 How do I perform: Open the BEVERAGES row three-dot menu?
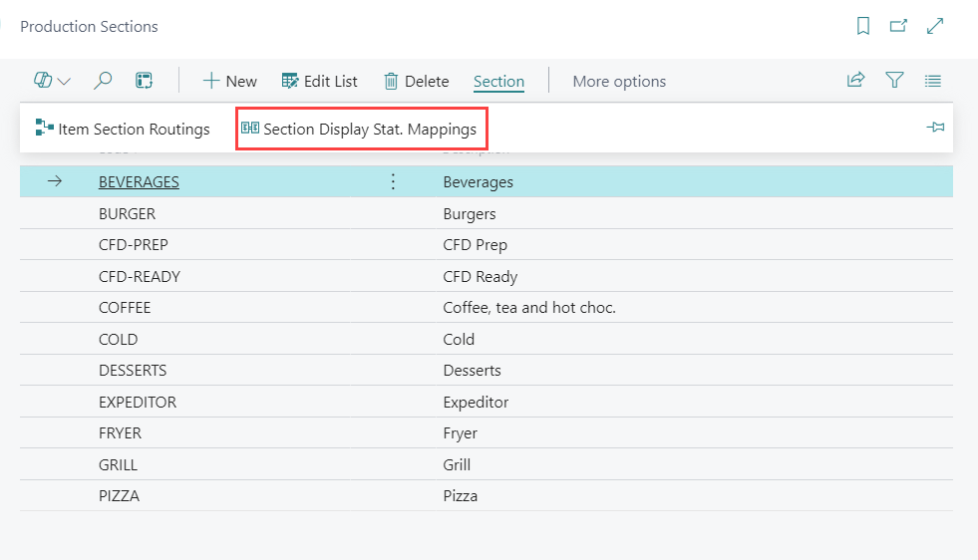(393, 181)
